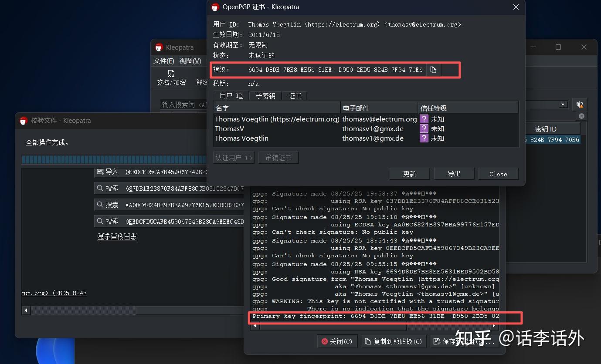
Task: Click the Close button in certificate dialog
Action: [498, 174]
